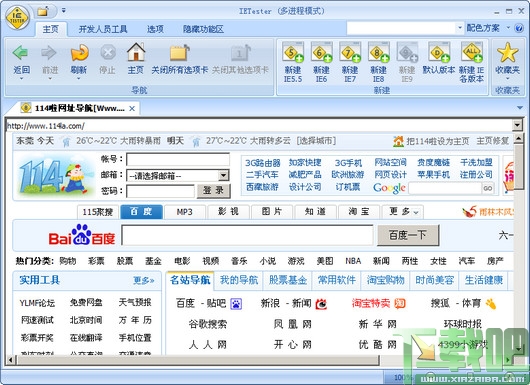Viewport: 530px width, 385px height.
Task: Open the address bar URL dropdown arrow
Action: click(x=517, y=125)
